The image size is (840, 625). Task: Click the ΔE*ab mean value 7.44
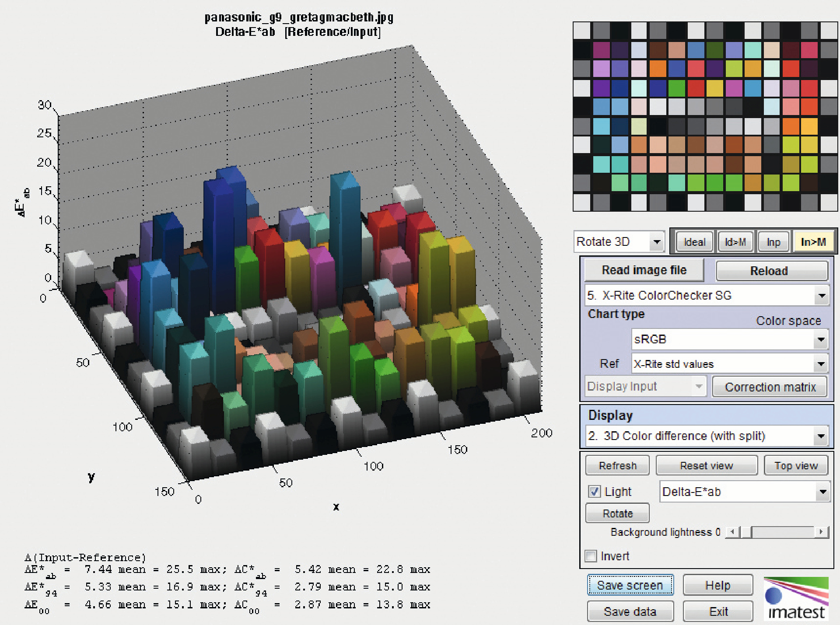(x=98, y=569)
